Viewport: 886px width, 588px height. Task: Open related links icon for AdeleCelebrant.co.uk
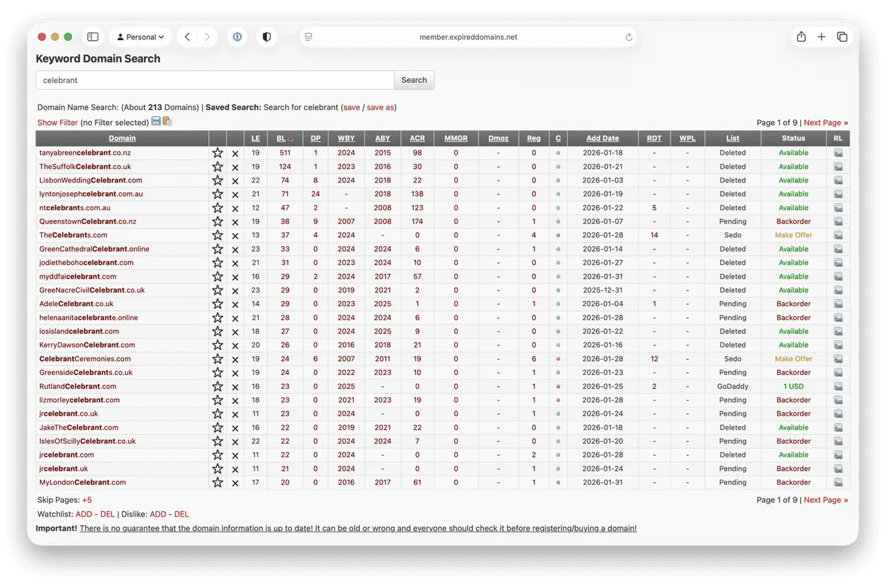[x=838, y=304]
